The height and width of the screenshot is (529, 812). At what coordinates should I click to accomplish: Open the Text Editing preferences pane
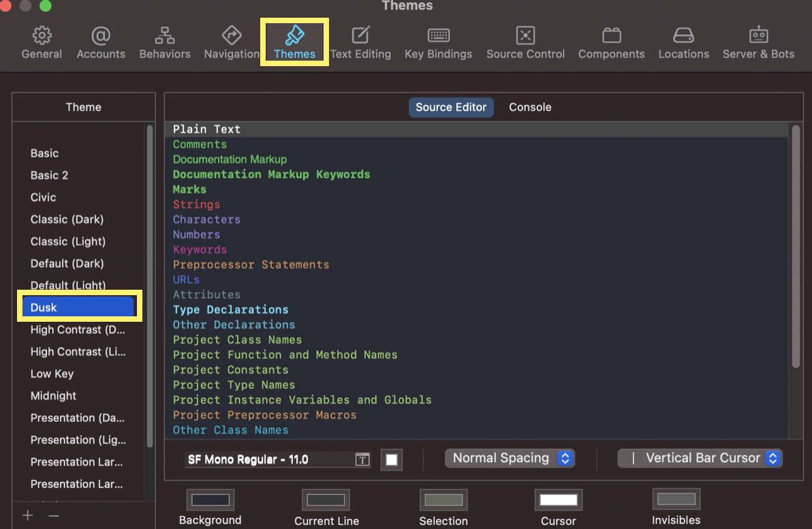360,42
